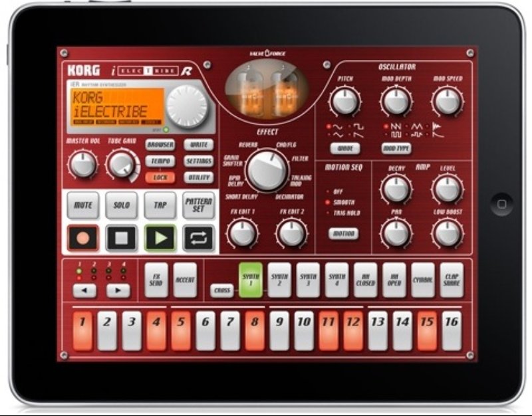Go to previous step page with left arrow
The width and height of the screenshot is (532, 416).
click(x=84, y=290)
